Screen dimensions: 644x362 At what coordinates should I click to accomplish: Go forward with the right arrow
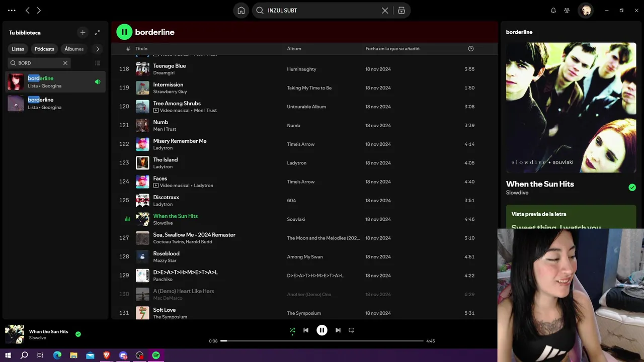click(x=39, y=10)
